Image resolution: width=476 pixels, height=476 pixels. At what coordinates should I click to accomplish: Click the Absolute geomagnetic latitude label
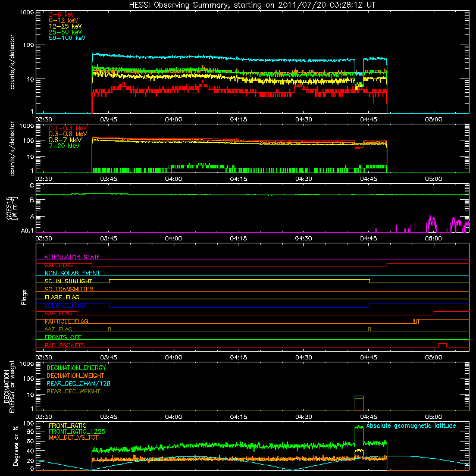point(411,426)
